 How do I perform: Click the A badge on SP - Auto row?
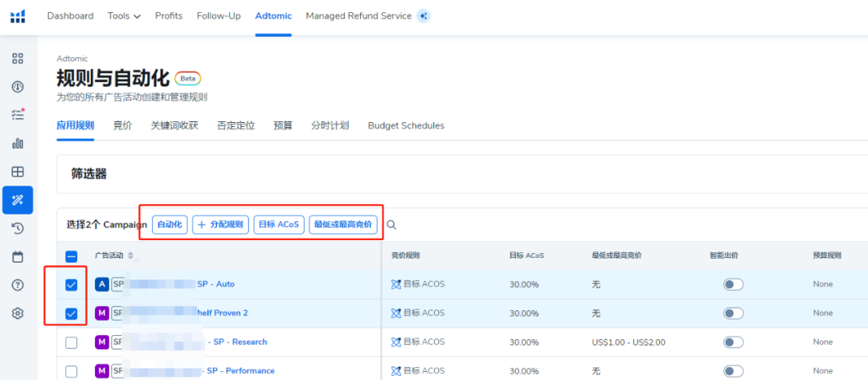[x=102, y=284]
